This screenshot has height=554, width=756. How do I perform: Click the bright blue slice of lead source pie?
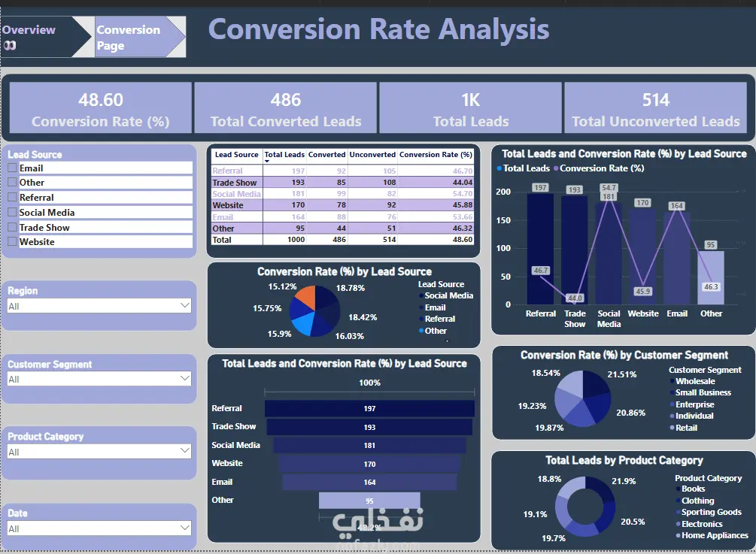point(303,325)
